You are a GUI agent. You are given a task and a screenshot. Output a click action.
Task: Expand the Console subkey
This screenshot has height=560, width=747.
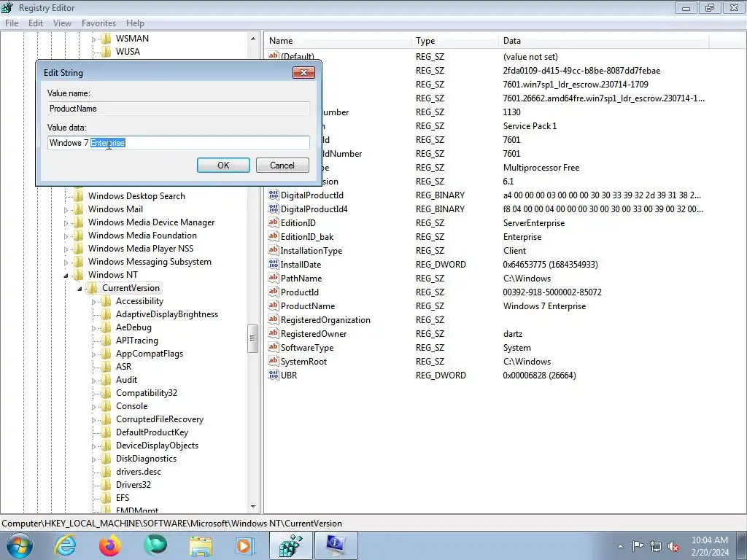[94, 407]
